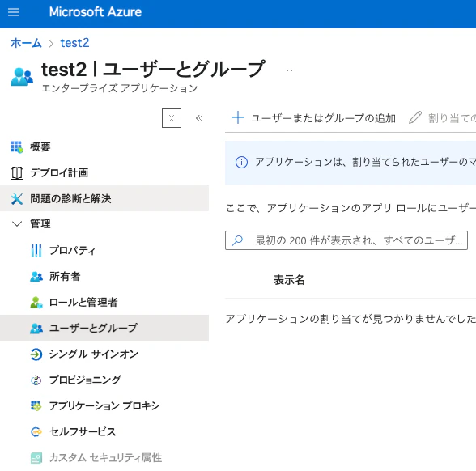
Task: Collapse the 管理 section chevron
Action: pos(17,224)
